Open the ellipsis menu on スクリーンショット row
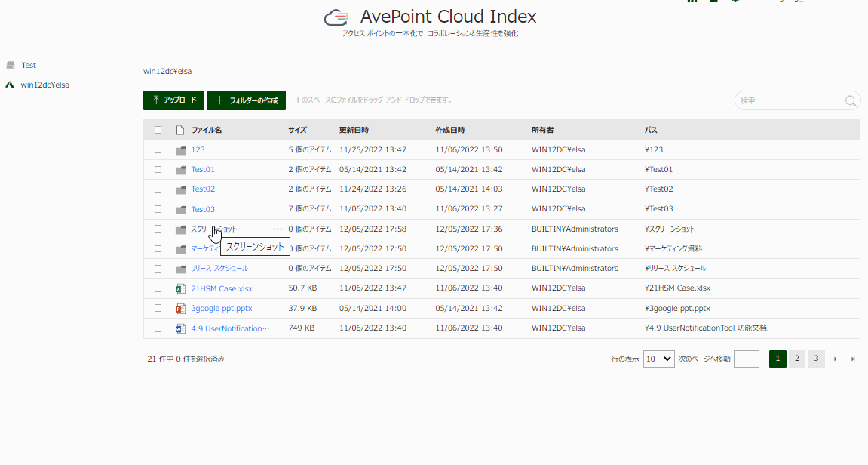 278,229
